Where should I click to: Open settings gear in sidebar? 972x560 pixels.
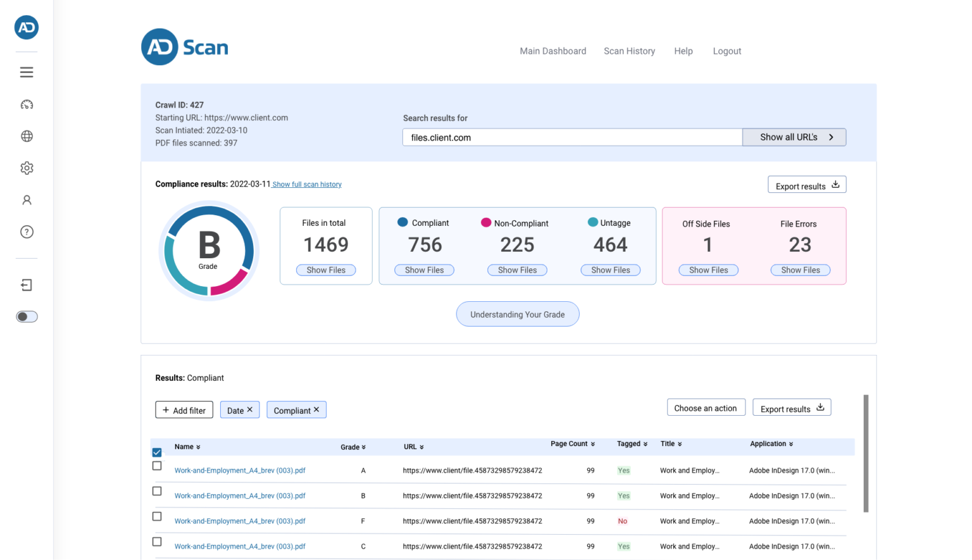coord(27,168)
